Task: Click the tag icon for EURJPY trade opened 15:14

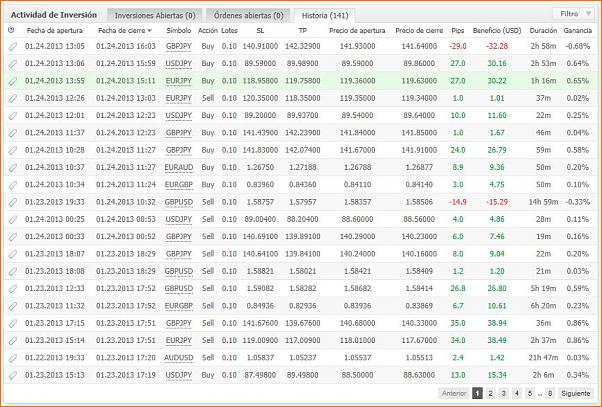Action: 13,340
